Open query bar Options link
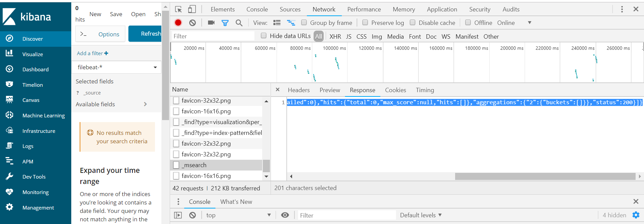This screenshot has width=644, height=224. click(109, 34)
